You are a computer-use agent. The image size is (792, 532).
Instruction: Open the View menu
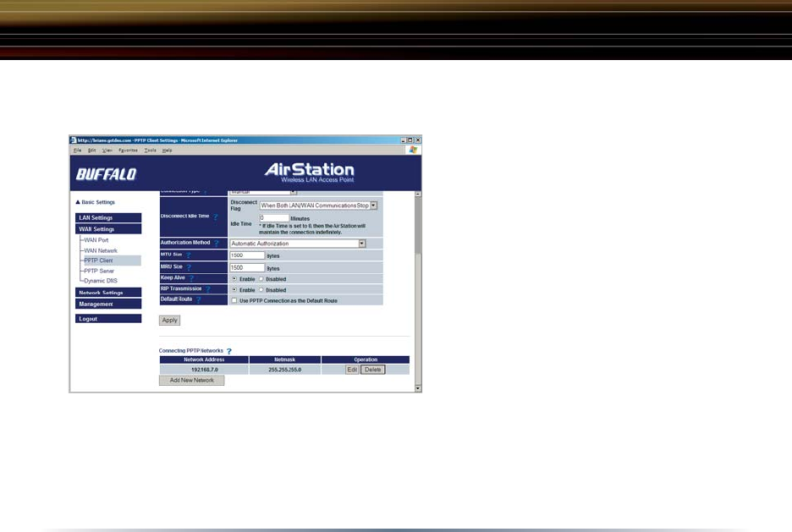pos(107,151)
